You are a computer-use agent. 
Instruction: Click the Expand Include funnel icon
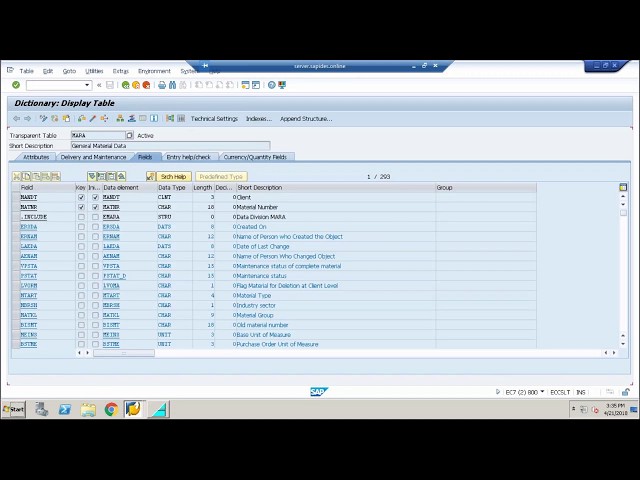click(x=92, y=176)
